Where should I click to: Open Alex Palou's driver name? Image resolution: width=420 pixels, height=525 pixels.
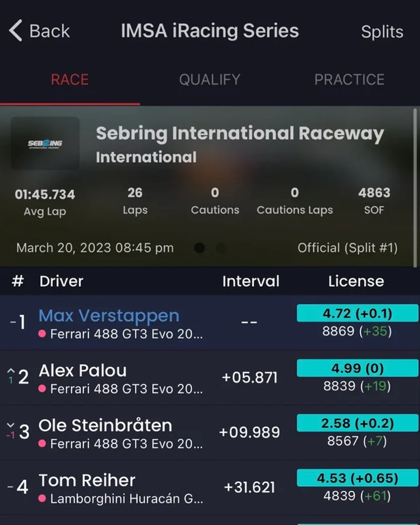[x=82, y=371]
